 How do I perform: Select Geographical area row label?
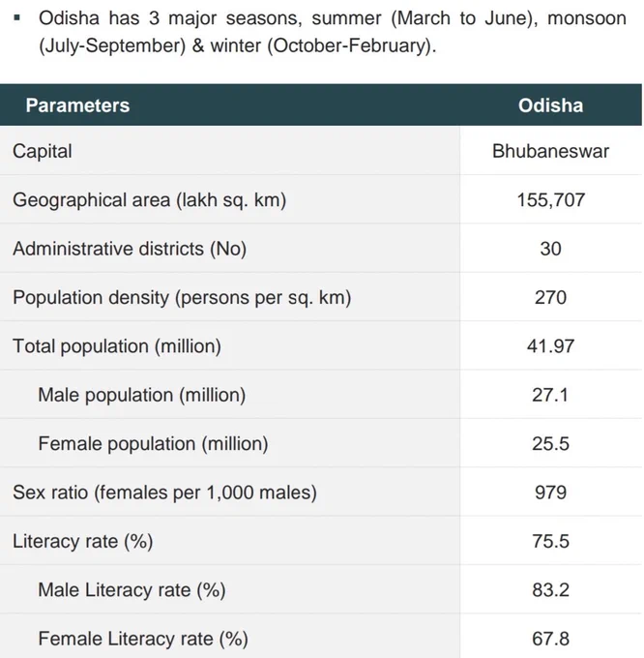(149, 199)
